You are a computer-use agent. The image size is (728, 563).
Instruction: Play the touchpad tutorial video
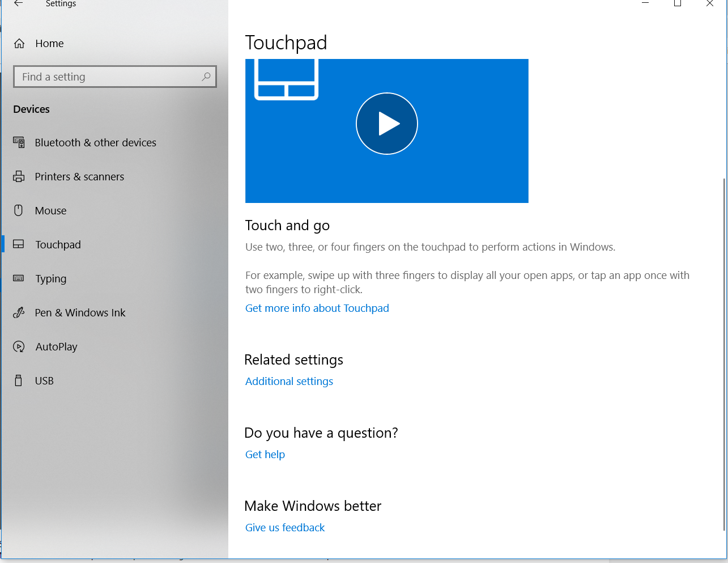pos(387,124)
